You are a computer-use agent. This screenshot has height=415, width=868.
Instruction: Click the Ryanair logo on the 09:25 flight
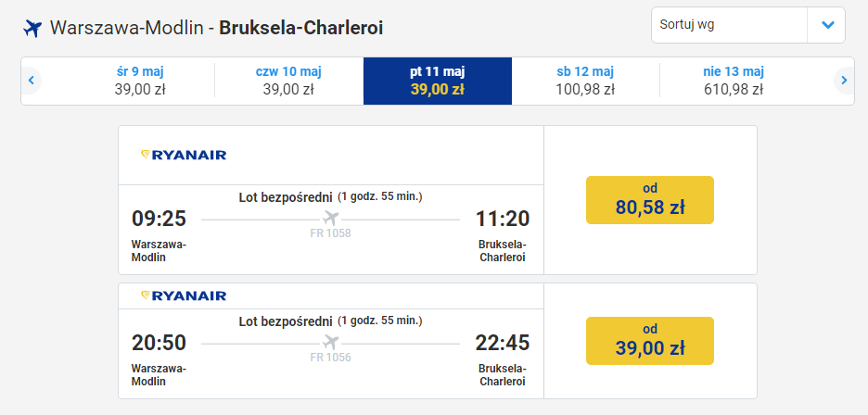[184, 155]
